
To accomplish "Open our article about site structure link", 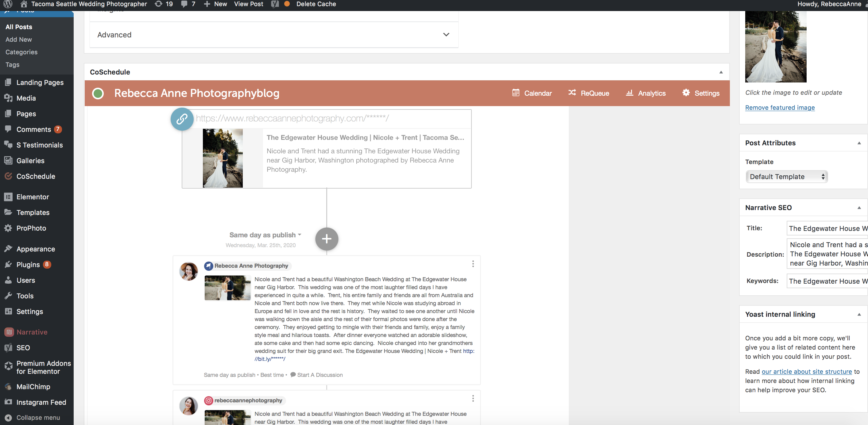I will pos(807,372).
